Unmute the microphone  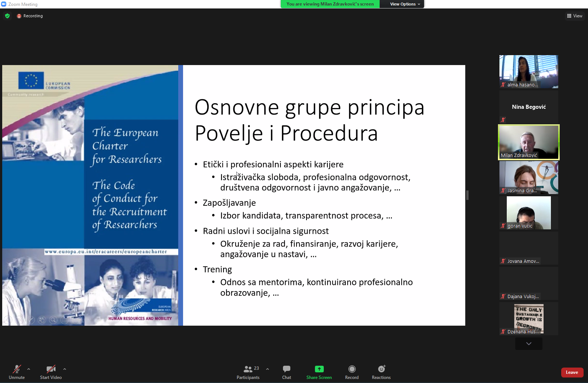tap(17, 372)
